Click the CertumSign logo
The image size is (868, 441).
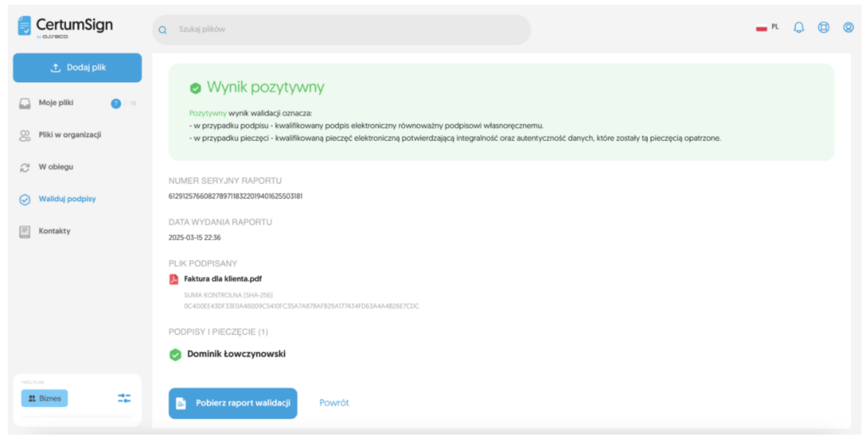click(65, 26)
